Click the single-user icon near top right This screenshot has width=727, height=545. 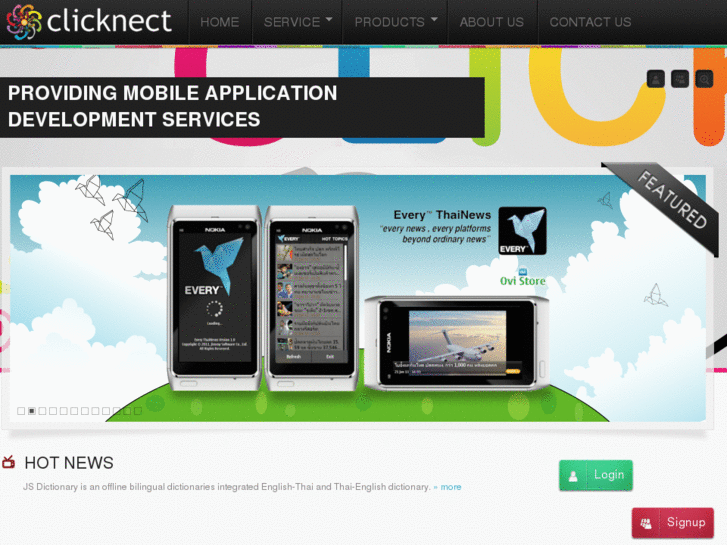[x=656, y=79]
